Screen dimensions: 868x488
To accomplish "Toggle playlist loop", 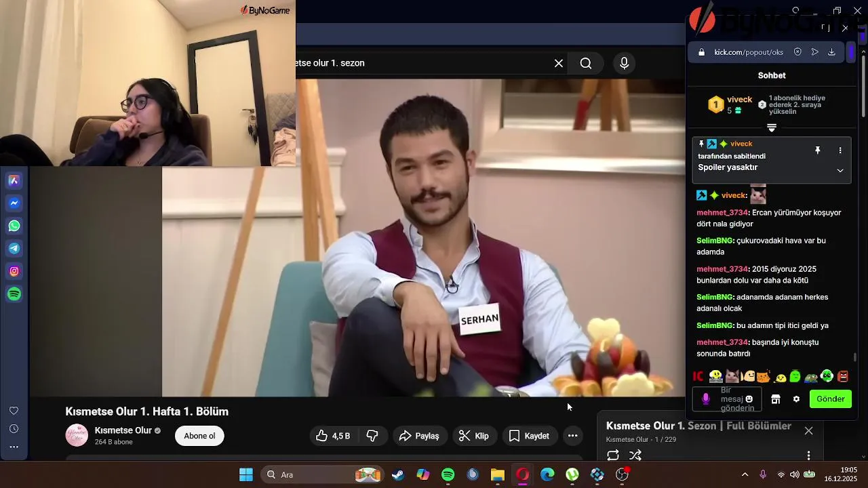I will click(x=613, y=455).
